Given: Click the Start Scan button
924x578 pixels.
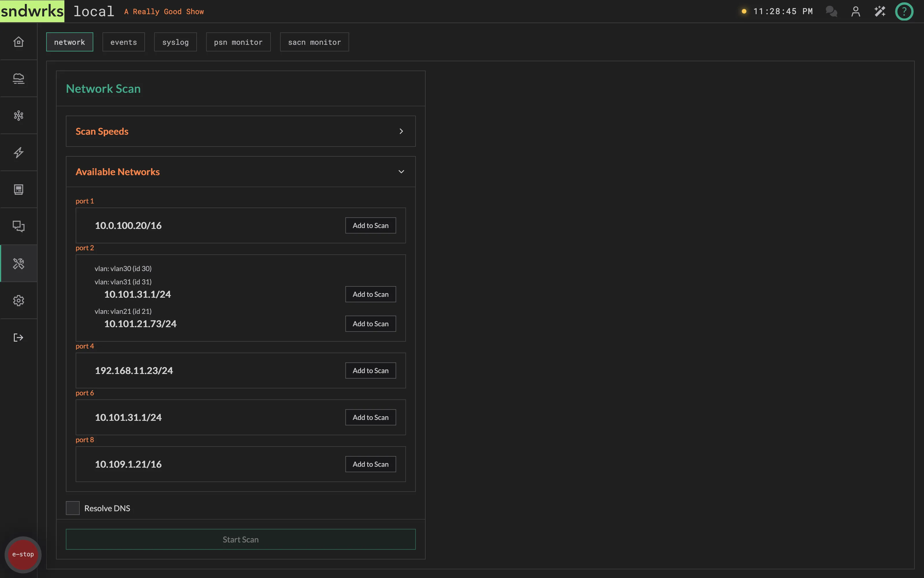Looking at the screenshot, I should coord(241,539).
